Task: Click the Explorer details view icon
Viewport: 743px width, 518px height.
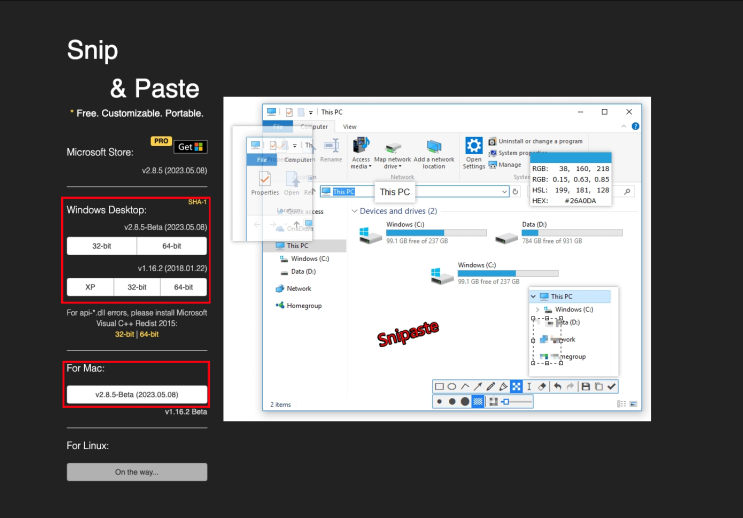Action: click(621, 404)
